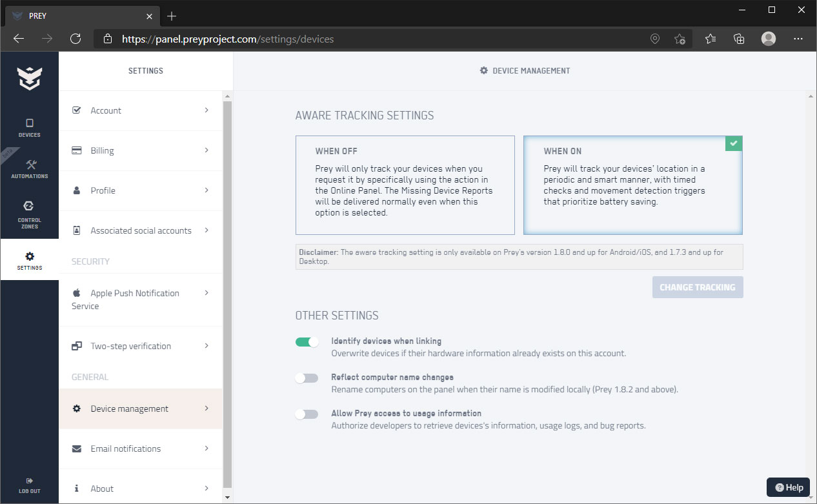Go to Control Zones in sidebar
This screenshot has height=504, width=817.
pyautogui.click(x=29, y=213)
